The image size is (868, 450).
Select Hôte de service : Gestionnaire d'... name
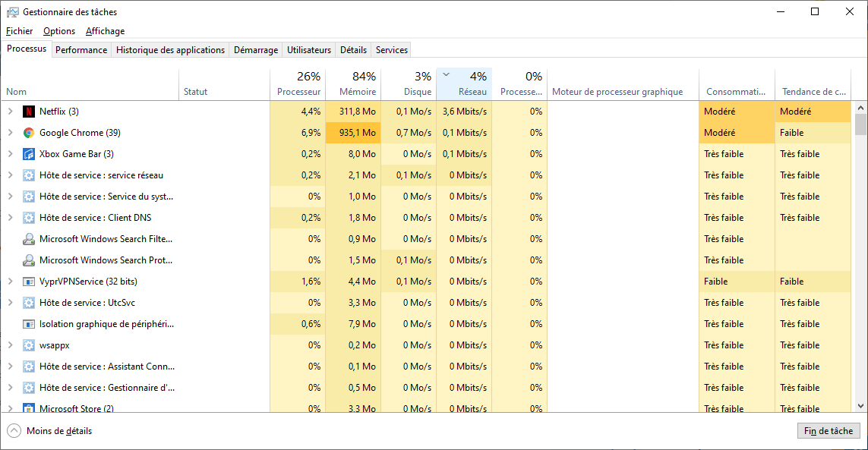tap(107, 388)
